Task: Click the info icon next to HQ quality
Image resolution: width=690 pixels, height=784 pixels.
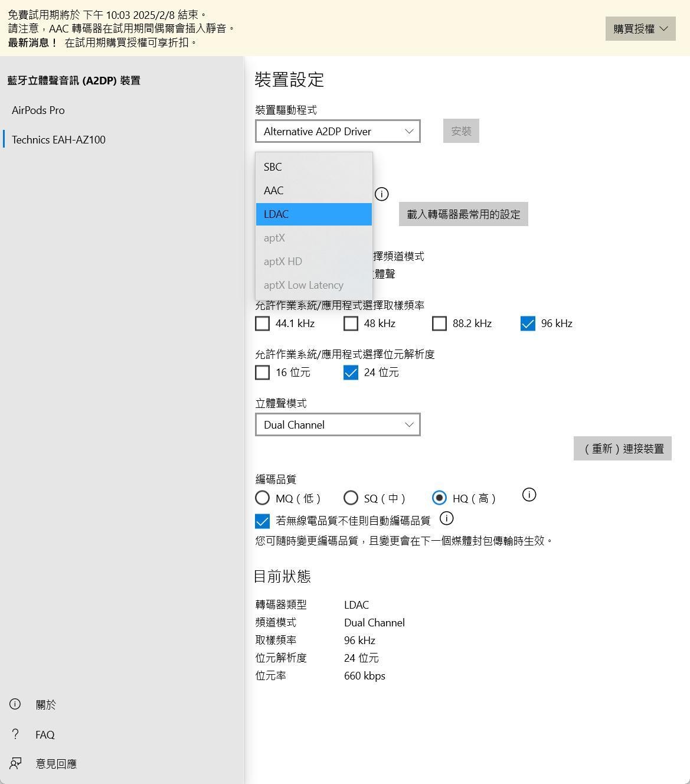Action: 529,495
